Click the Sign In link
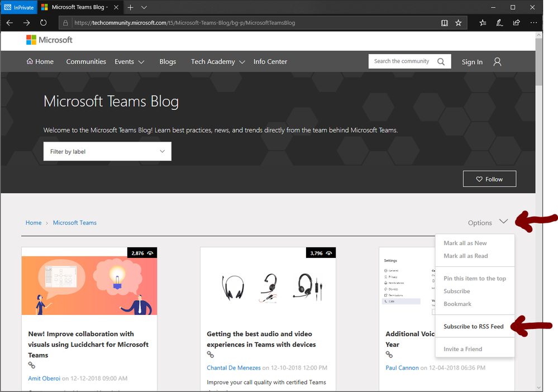This screenshot has height=392, width=558. click(472, 62)
